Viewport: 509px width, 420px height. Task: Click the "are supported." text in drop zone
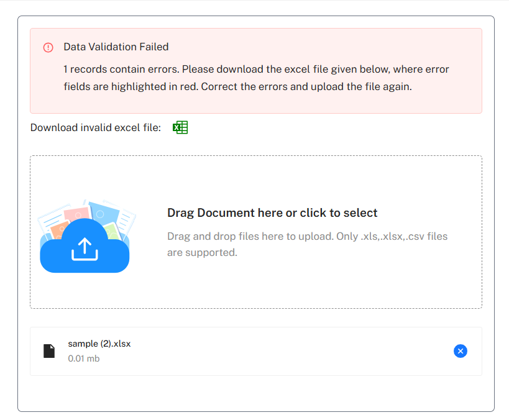click(202, 253)
